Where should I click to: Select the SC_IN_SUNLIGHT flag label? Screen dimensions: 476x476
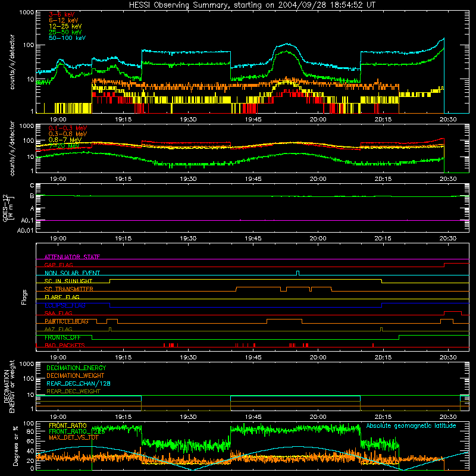[68, 281]
